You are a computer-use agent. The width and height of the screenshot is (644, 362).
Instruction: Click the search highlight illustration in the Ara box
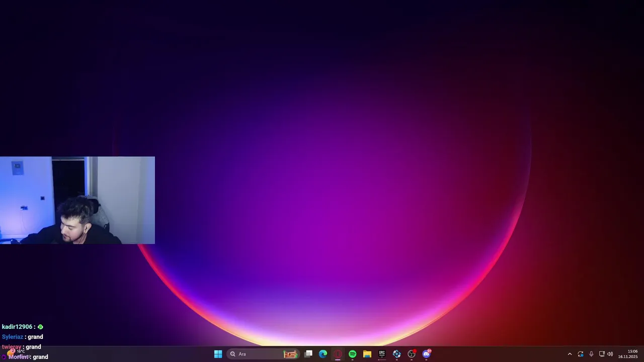(290, 354)
